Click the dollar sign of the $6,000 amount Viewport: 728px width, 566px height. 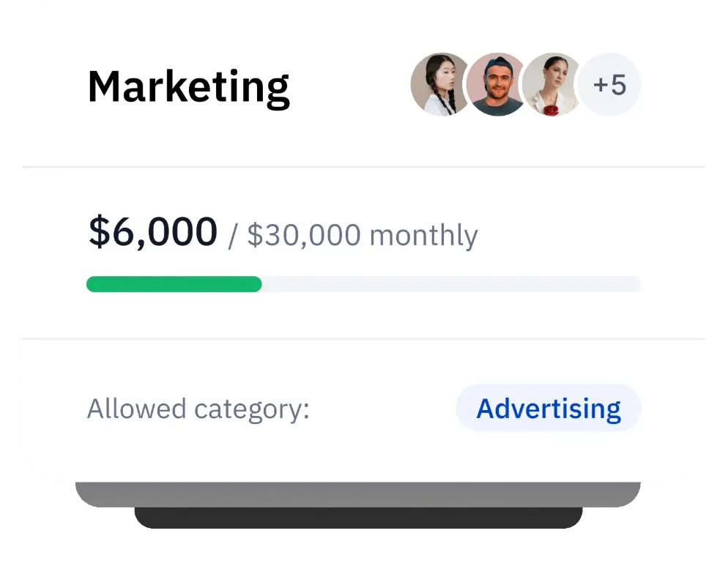point(99,231)
